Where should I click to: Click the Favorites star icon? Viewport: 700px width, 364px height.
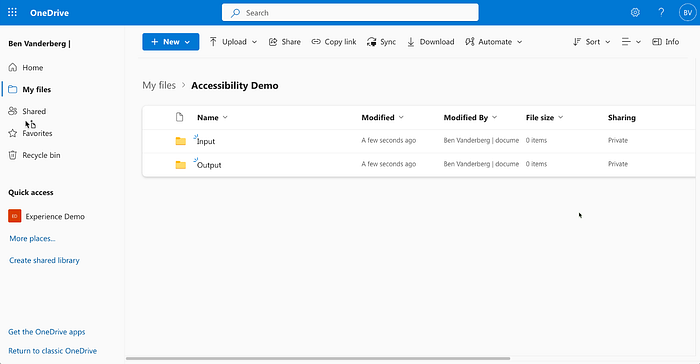click(13, 133)
